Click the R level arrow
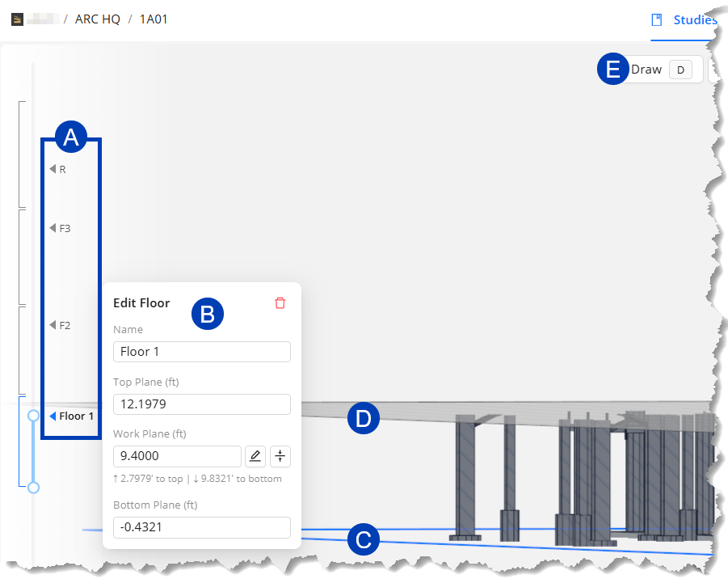 point(53,169)
